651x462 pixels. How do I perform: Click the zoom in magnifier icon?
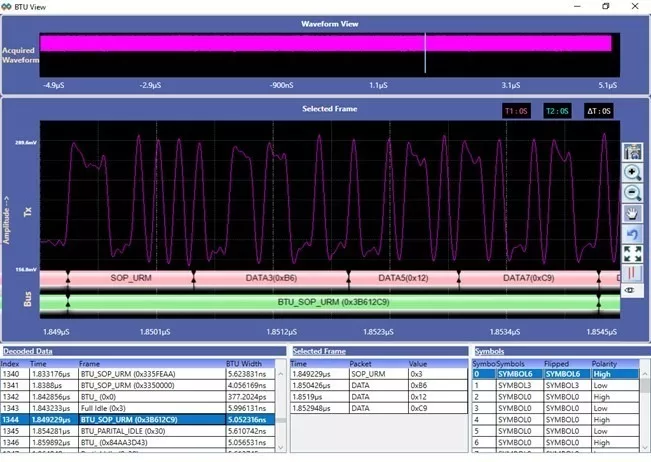(x=632, y=172)
